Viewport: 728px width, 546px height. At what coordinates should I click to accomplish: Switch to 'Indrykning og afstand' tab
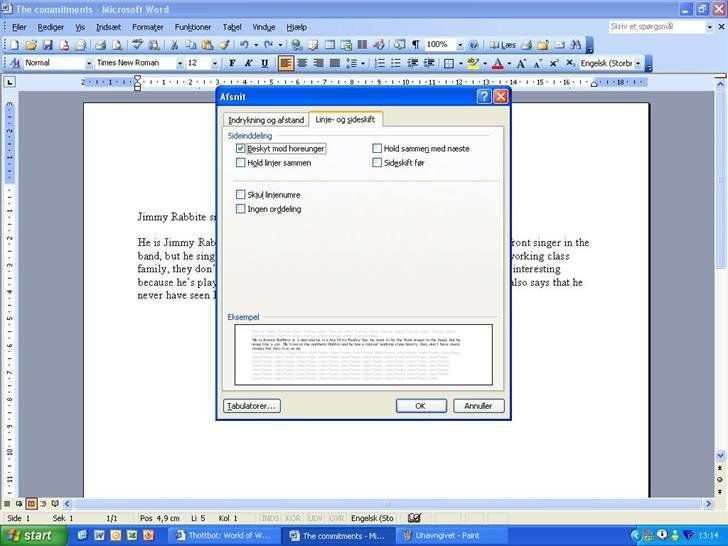coord(265,120)
